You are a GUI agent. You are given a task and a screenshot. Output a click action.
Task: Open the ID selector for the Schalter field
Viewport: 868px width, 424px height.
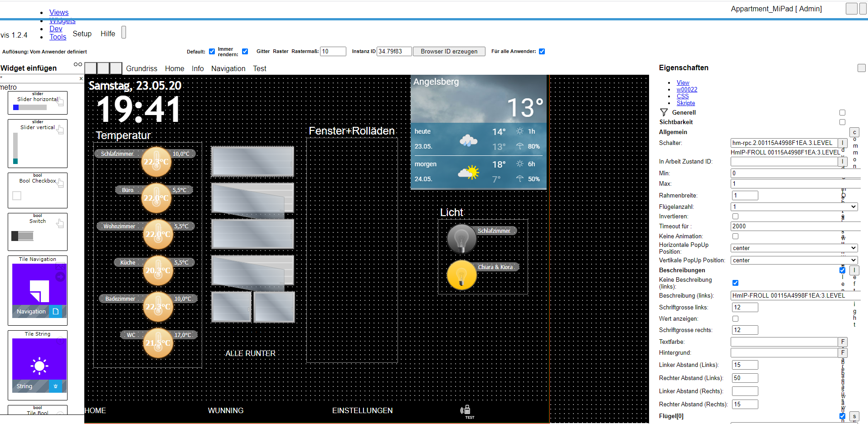click(842, 143)
